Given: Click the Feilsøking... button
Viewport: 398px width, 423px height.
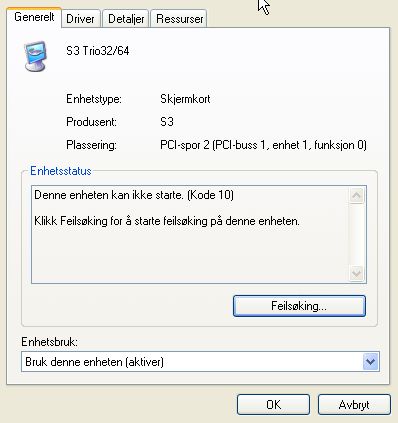Looking at the screenshot, I should tap(299, 306).
